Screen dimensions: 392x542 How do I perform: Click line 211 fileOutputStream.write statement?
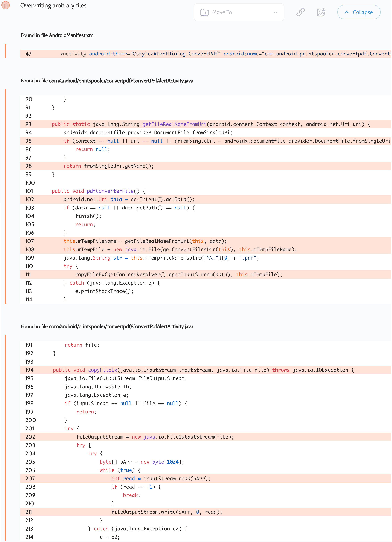pos(166,512)
